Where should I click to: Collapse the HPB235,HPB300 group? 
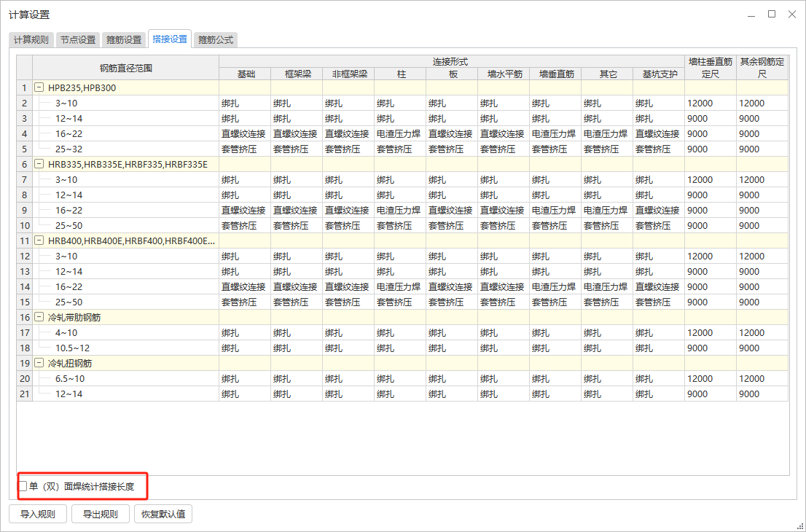[x=39, y=87]
